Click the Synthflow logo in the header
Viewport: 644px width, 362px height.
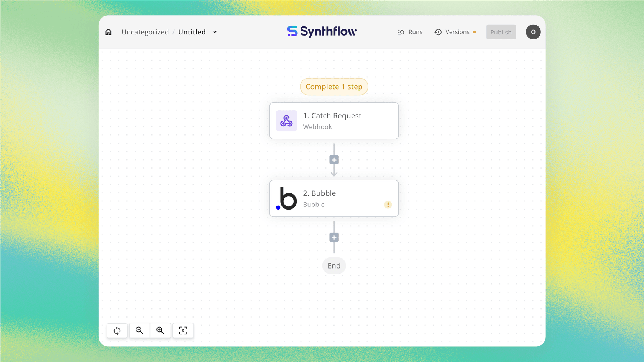pyautogui.click(x=322, y=32)
